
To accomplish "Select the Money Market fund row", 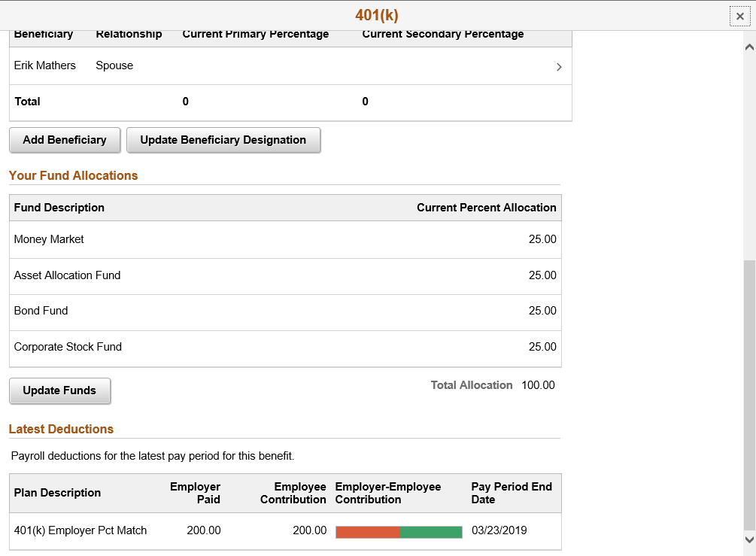I will pyautogui.click(x=285, y=240).
